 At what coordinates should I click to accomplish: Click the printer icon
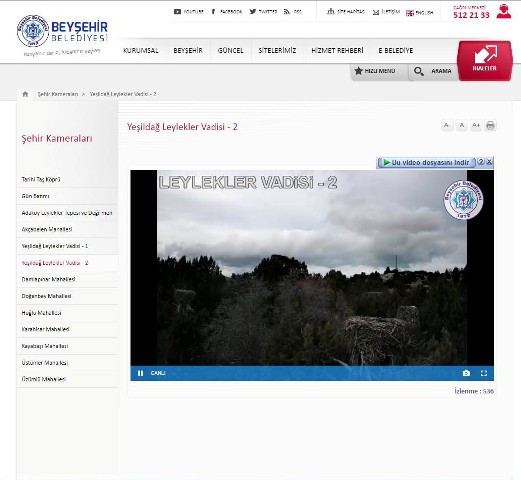(x=490, y=125)
